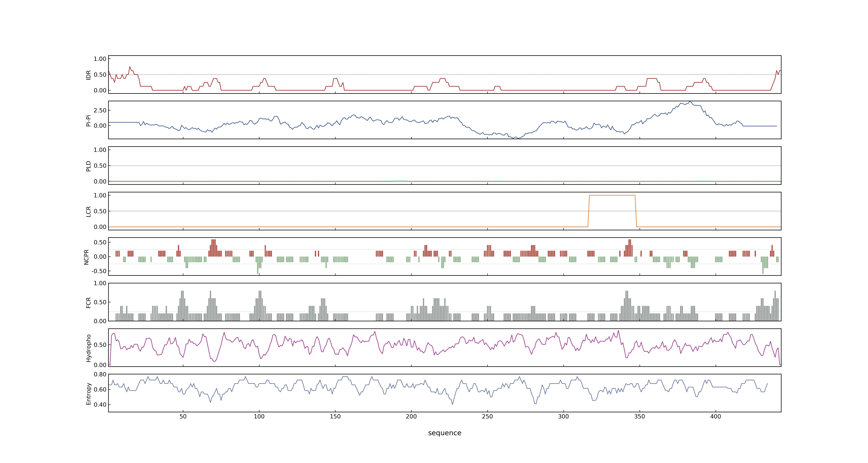Image resolution: width=868 pixels, height=463 pixels.
Task: Click the FCR y-axis label
Action: pyautogui.click(x=89, y=302)
